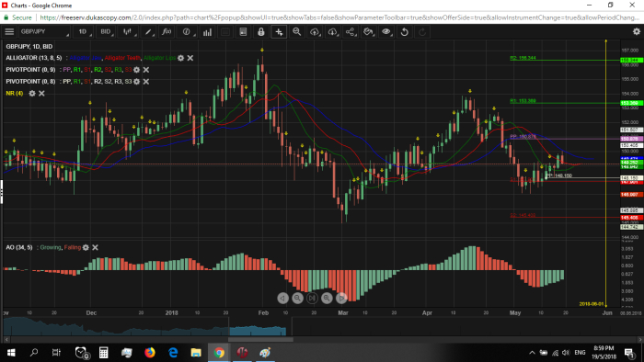Open the f(x) indicators menu
The width and height of the screenshot is (644, 362).
(x=167, y=31)
